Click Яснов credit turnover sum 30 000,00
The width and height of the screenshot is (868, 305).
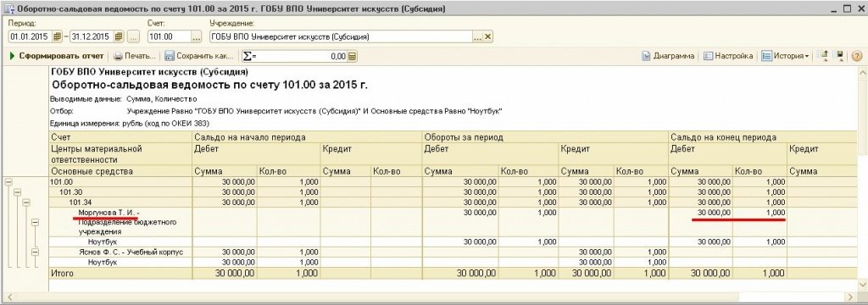pos(595,252)
